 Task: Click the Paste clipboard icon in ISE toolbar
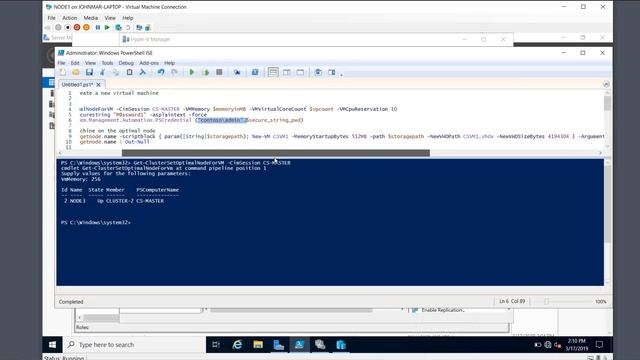coord(129,72)
